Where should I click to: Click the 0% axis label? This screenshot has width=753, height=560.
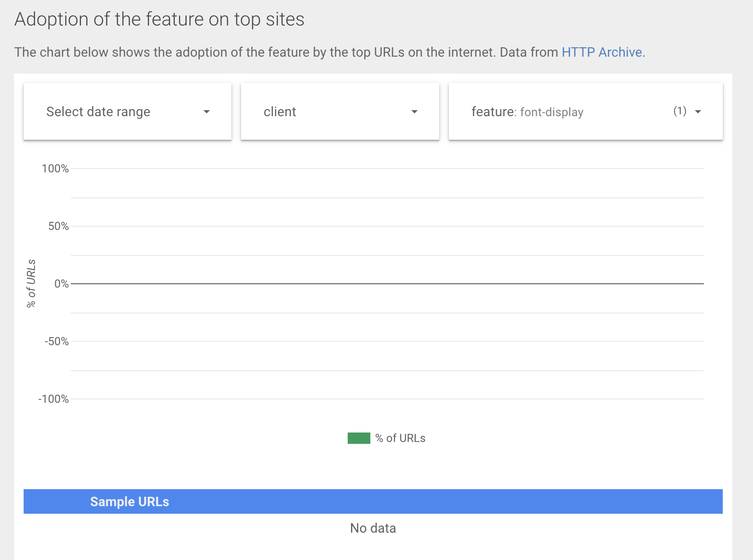61,284
